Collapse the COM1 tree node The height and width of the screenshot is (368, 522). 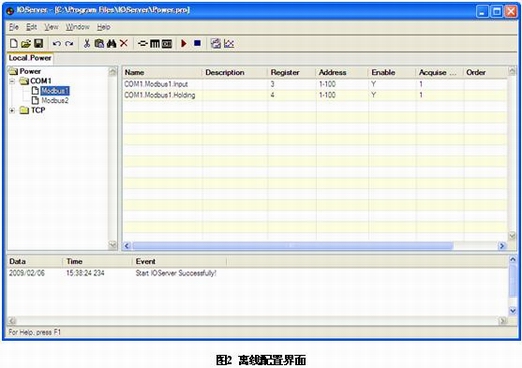click(12, 81)
